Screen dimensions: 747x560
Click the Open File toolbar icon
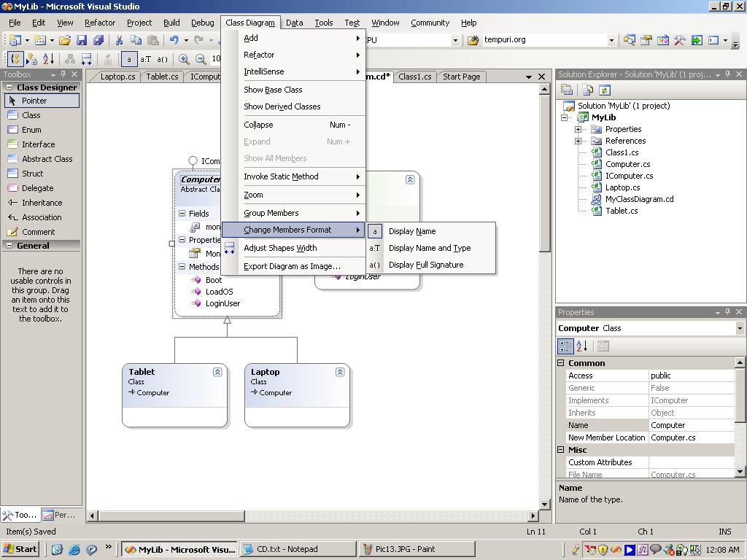[x=65, y=41]
